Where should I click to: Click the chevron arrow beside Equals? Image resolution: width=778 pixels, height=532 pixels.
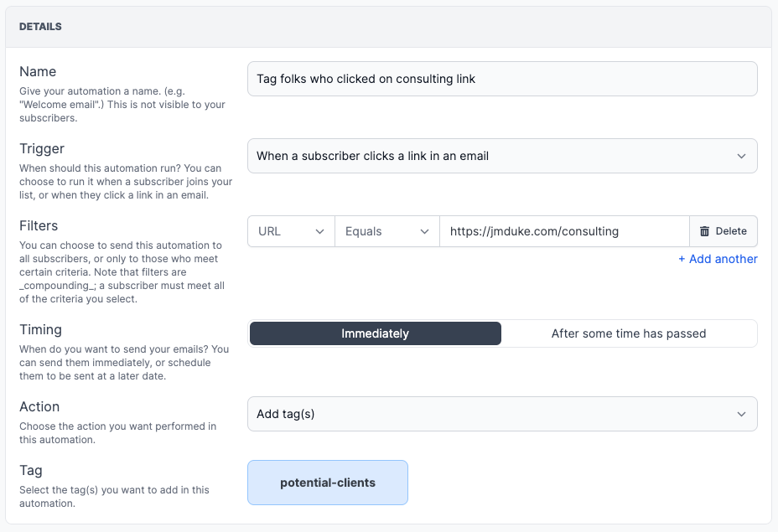point(424,231)
